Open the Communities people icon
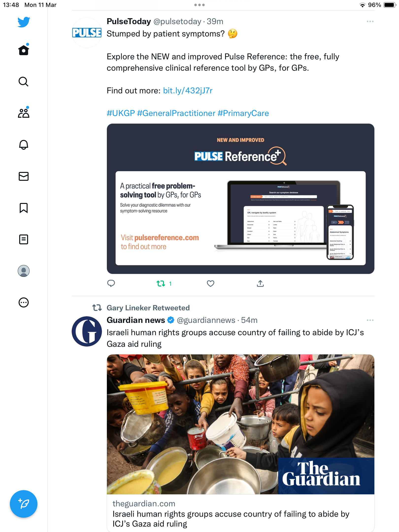The image size is (399, 532). click(24, 113)
